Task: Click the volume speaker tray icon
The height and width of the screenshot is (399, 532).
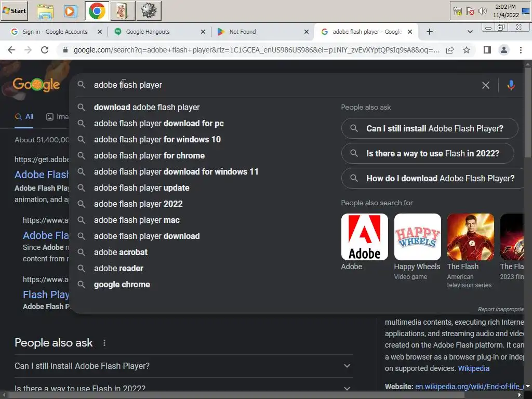Action: 482,11
